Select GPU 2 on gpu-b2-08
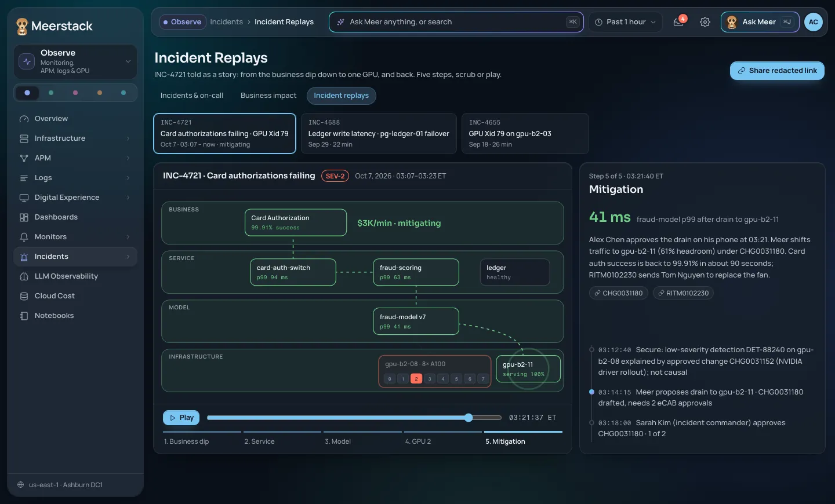The height and width of the screenshot is (504, 835). [416, 379]
